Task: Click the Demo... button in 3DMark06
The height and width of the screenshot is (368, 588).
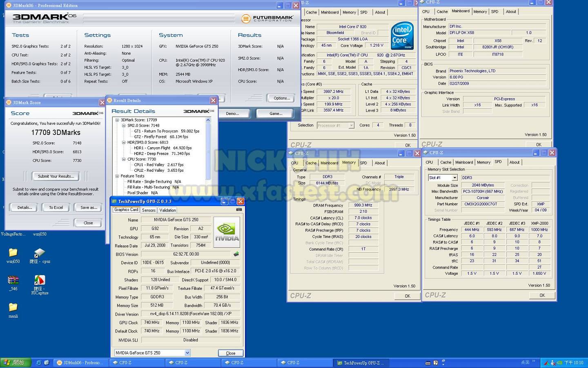Action: point(232,114)
